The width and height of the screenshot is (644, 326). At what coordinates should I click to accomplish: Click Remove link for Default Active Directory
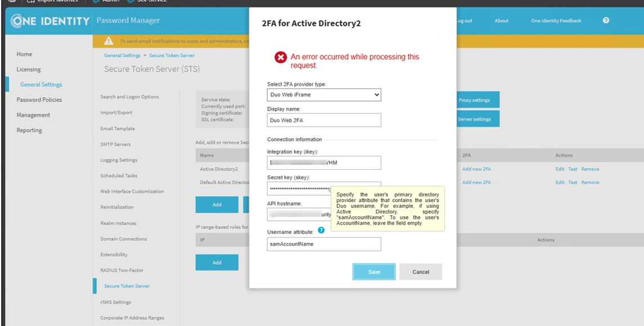(590, 183)
